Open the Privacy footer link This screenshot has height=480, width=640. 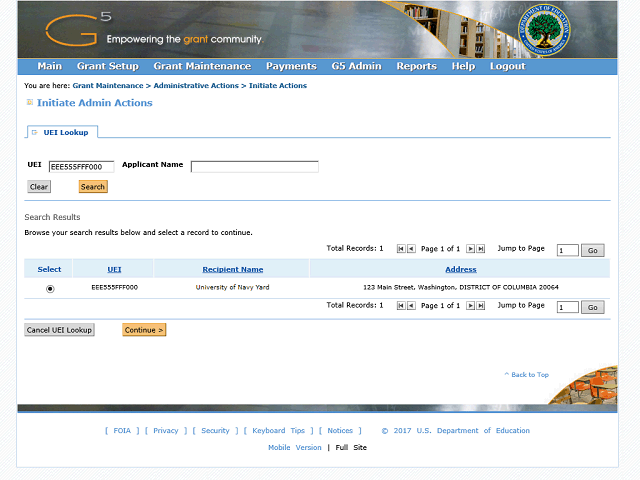[x=166, y=431]
